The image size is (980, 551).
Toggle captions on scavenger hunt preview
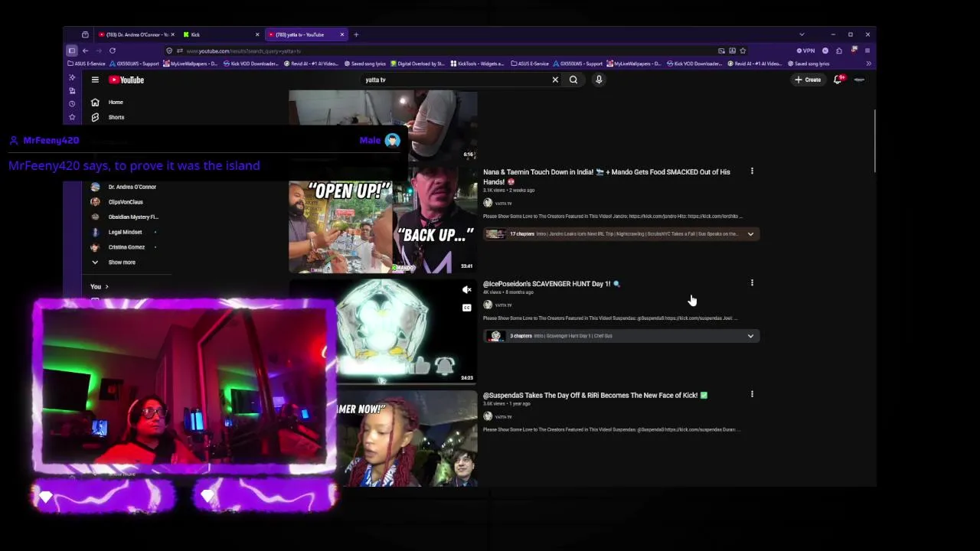[467, 308]
